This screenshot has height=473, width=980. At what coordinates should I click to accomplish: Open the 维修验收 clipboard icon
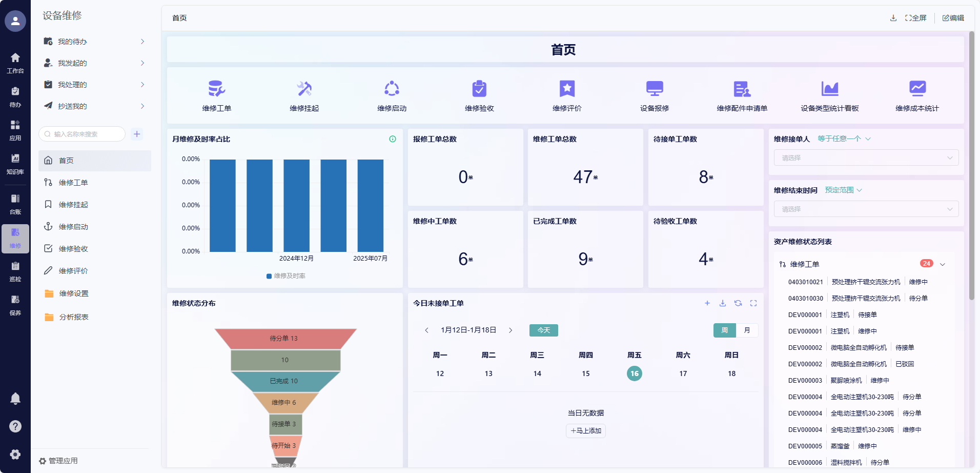[479, 89]
